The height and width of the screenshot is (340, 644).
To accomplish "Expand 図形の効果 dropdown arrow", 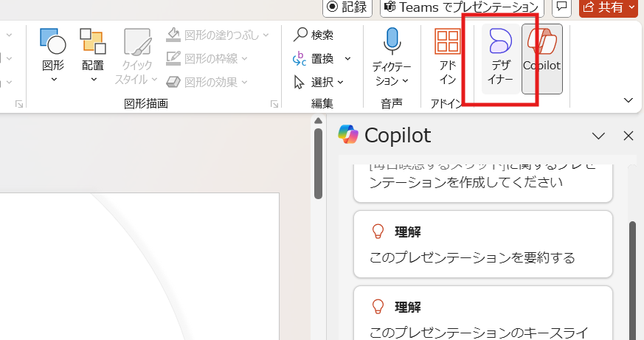I will 244,82.
